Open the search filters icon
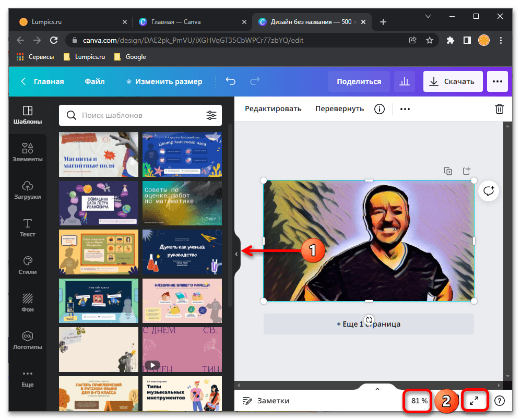 (x=211, y=115)
